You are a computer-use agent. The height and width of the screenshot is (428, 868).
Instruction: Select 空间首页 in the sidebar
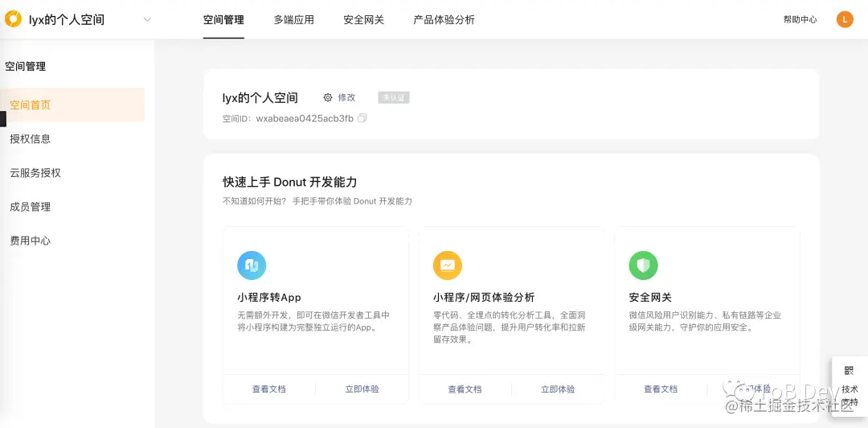point(72,105)
